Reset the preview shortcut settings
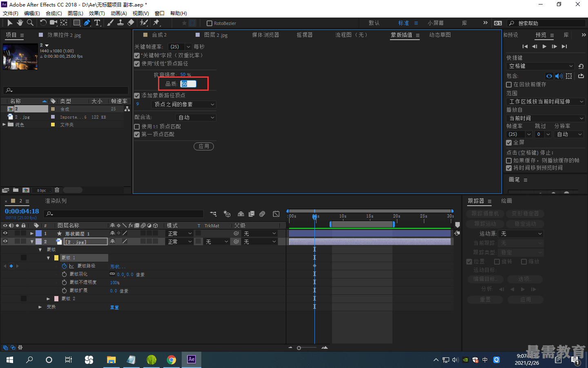The image size is (588, 368). point(581,66)
